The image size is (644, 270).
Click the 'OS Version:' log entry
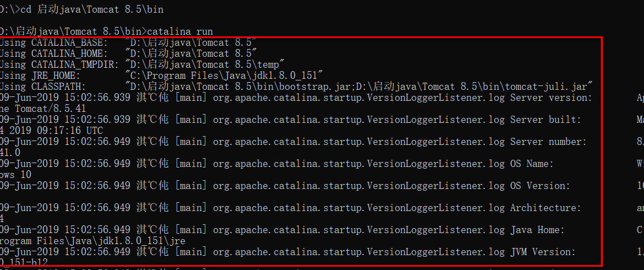(x=540, y=186)
